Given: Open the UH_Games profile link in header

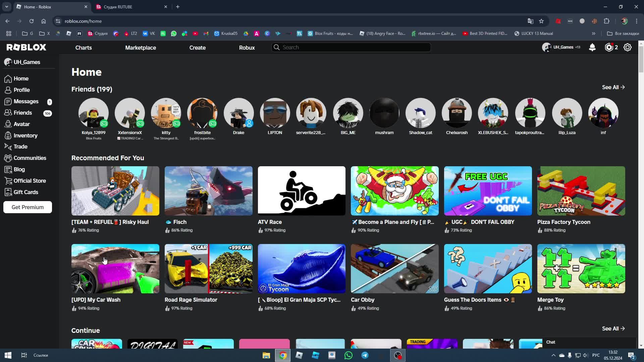Looking at the screenshot, I should [561, 47].
